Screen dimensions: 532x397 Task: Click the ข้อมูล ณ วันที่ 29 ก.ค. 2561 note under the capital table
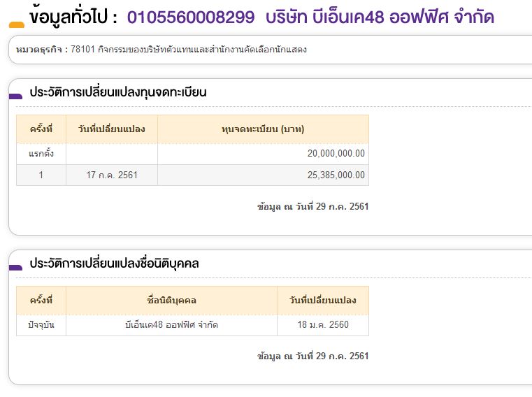tap(312, 206)
